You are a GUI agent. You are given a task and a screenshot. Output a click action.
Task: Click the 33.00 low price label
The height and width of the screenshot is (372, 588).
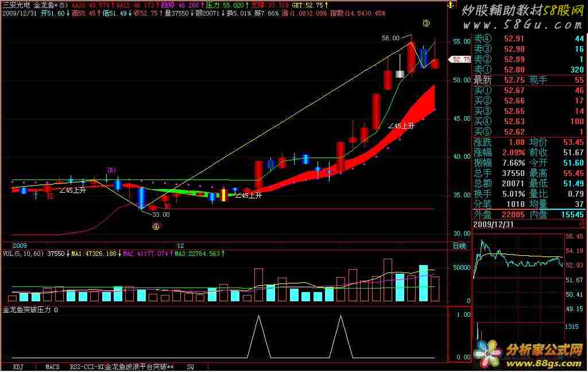[x=161, y=214]
